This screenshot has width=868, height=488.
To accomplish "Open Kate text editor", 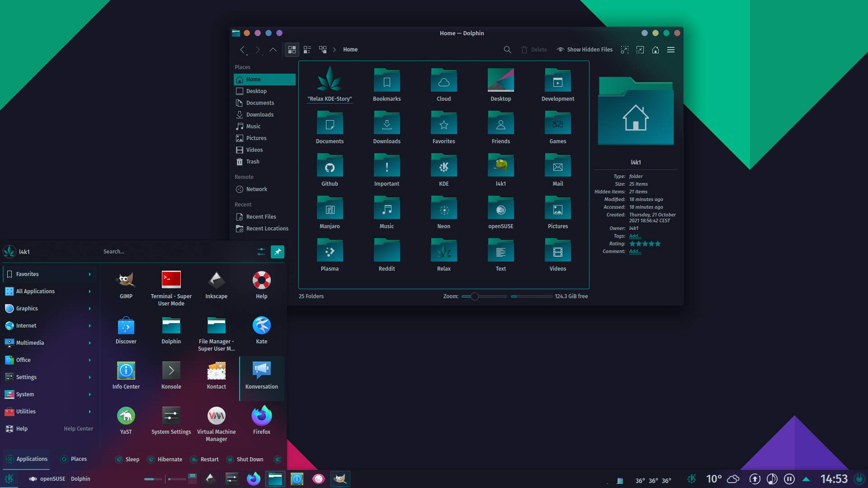I will [262, 331].
